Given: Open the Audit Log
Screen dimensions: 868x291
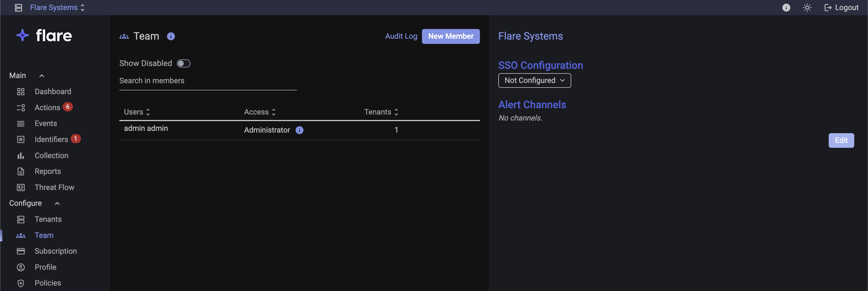Looking at the screenshot, I should click(x=401, y=36).
